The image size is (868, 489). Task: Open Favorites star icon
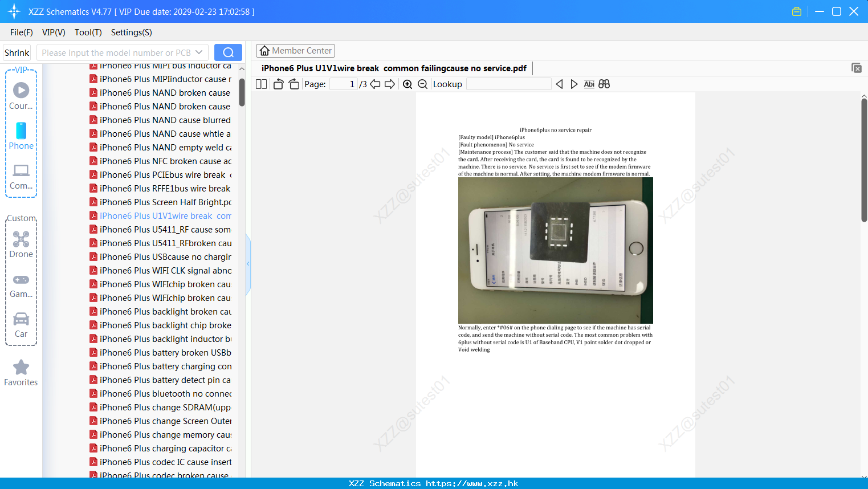point(21,373)
